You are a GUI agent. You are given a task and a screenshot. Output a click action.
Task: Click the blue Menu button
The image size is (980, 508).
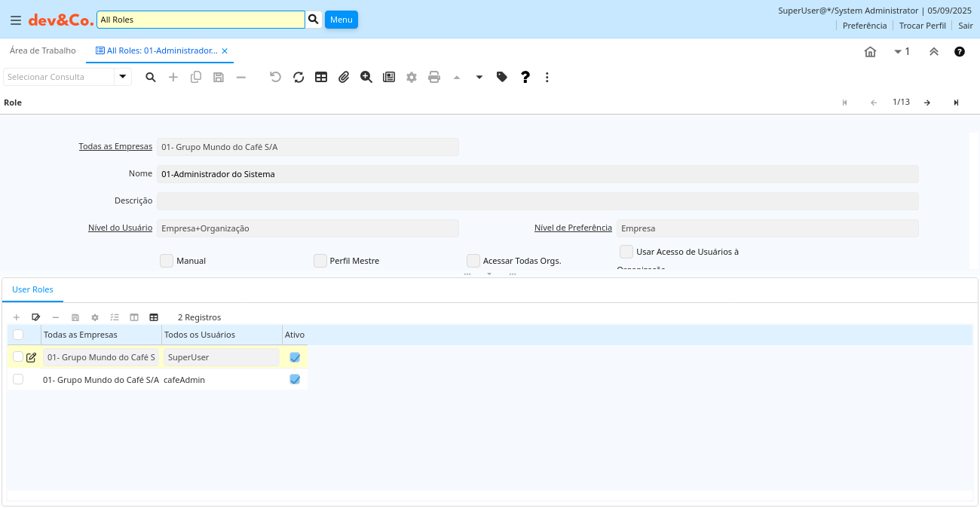click(x=341, y=20)
